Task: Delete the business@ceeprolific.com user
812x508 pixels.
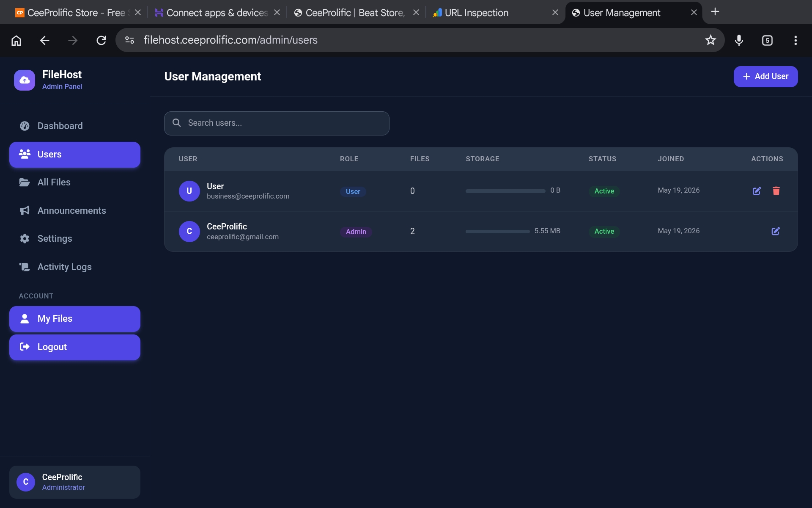Action: pos(776,191)
